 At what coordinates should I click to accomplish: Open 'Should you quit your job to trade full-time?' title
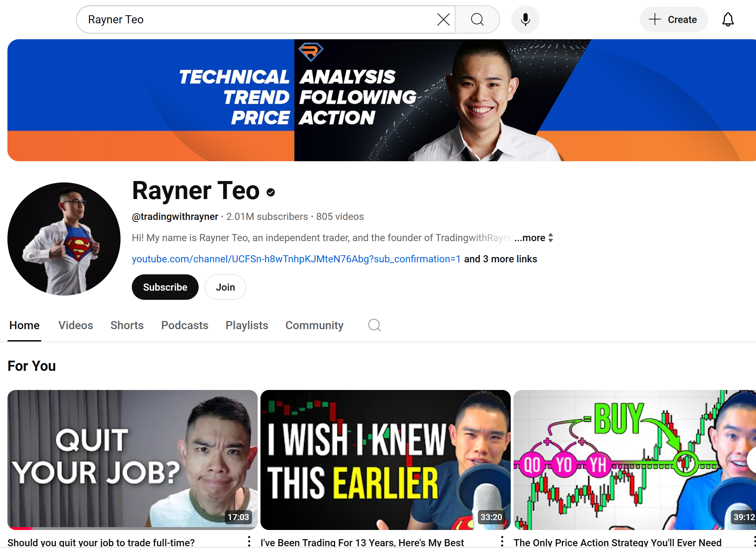(x=101, y=542)
